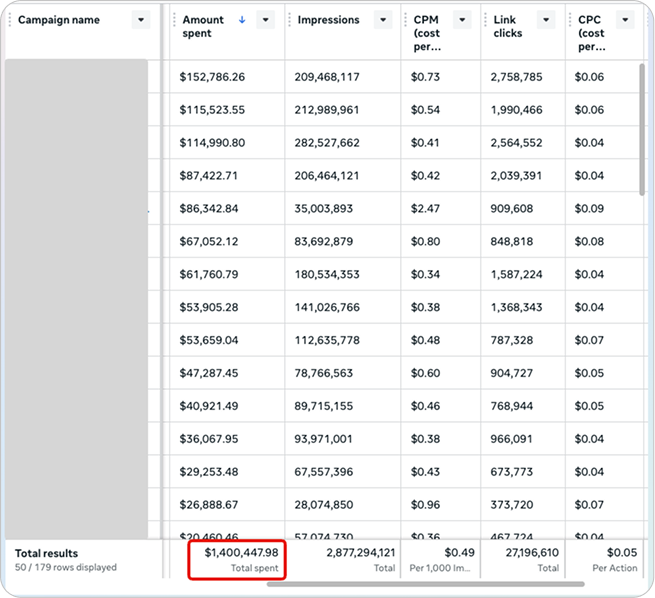Screen dimensions: 655x598
Task: Click impressions value 35,003,893
Action: 324,208
